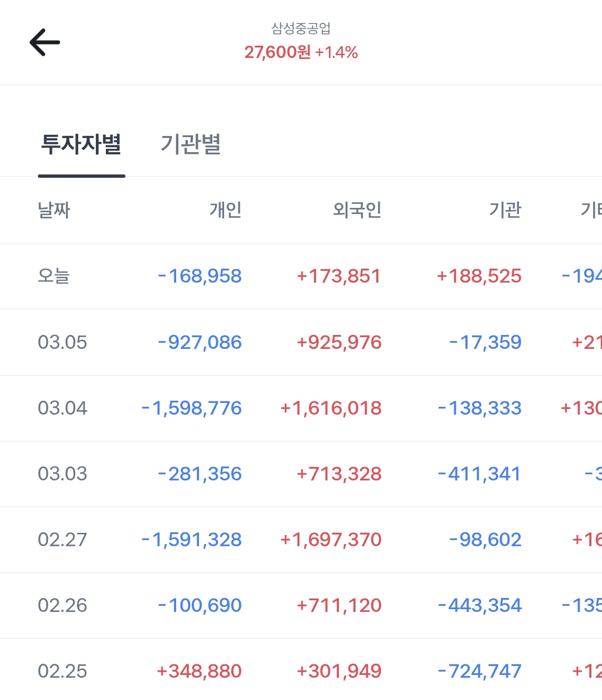The height and width of the screenshot is (700, 602).
Task: Click the 기관 column header
Action: (505, 210)
